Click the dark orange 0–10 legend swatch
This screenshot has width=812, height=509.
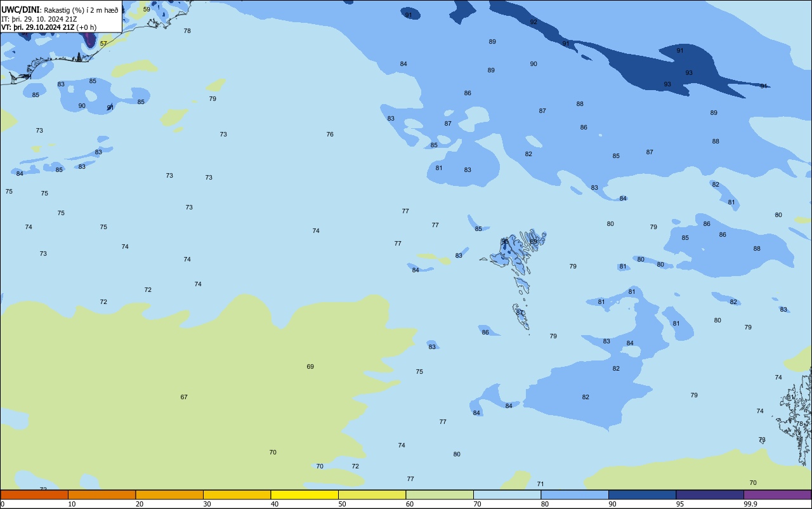point(34,494)
